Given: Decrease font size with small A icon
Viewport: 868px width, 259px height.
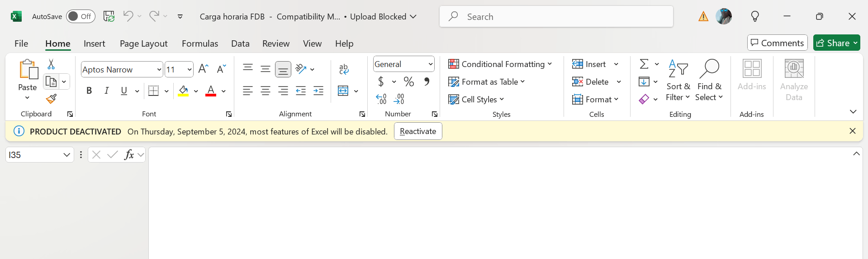Looking at the screenshot, I should pos(221,69).
